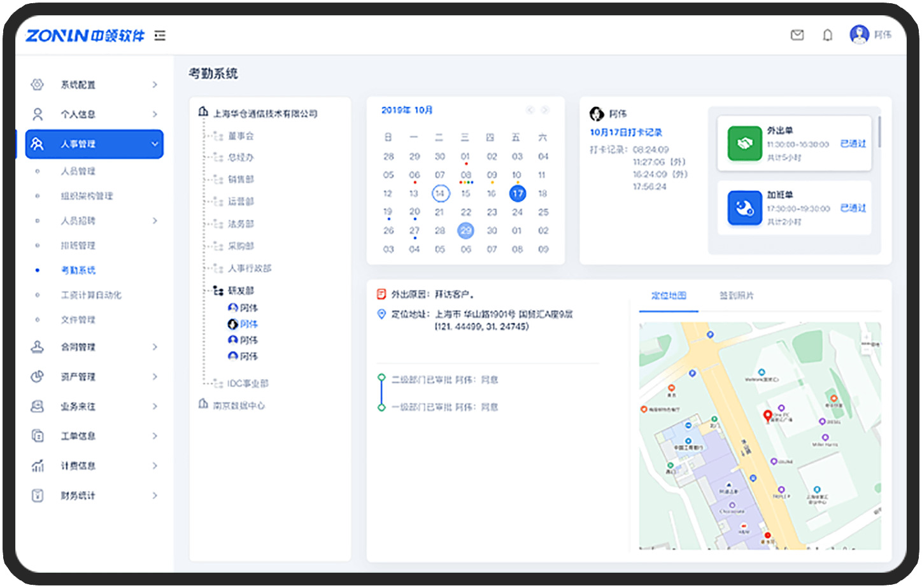Image resolution: width=922 pixels, height=588 pixels.
Task: Collapse the 研发部 tree node
Action: (x=218, y=291)
